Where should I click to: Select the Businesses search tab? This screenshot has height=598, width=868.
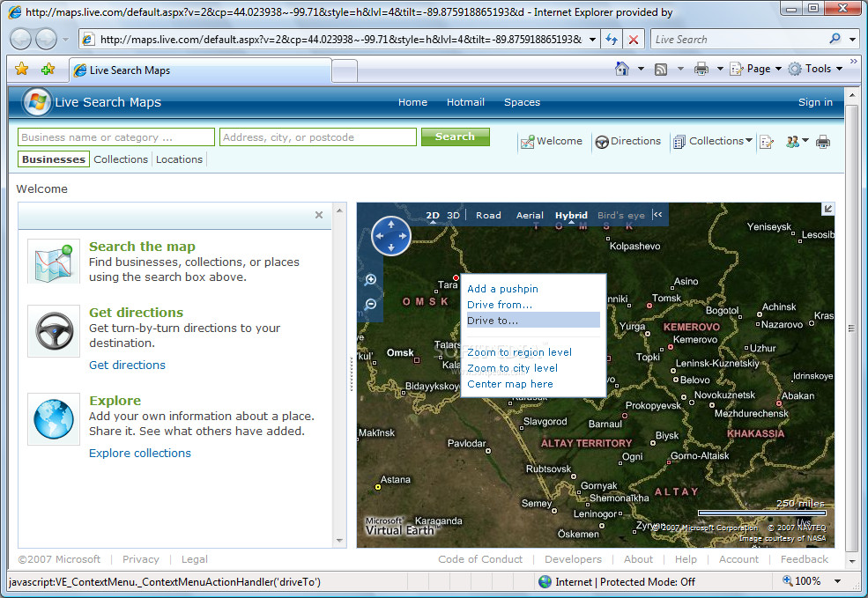point(54,159)
